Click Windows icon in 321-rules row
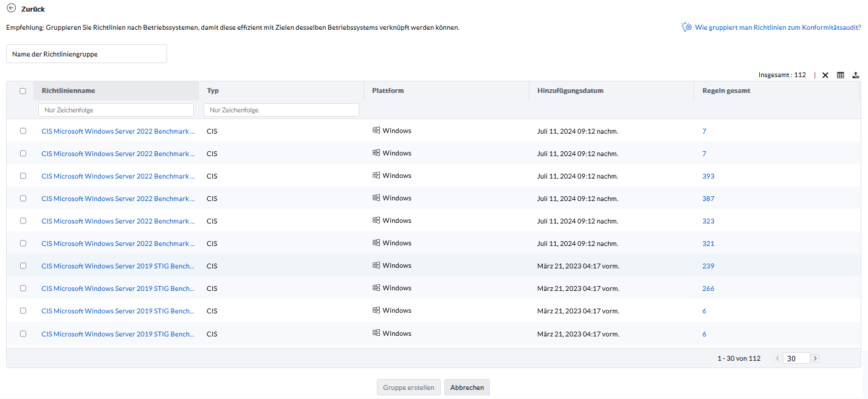Screen dimensions: 868x399 (x=376, y=243)
